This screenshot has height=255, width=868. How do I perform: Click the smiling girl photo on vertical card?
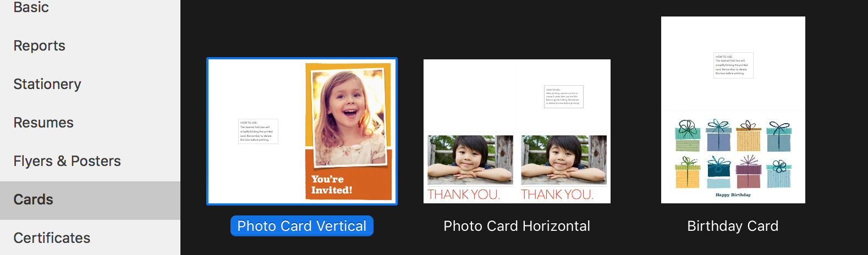coord(349,117)
